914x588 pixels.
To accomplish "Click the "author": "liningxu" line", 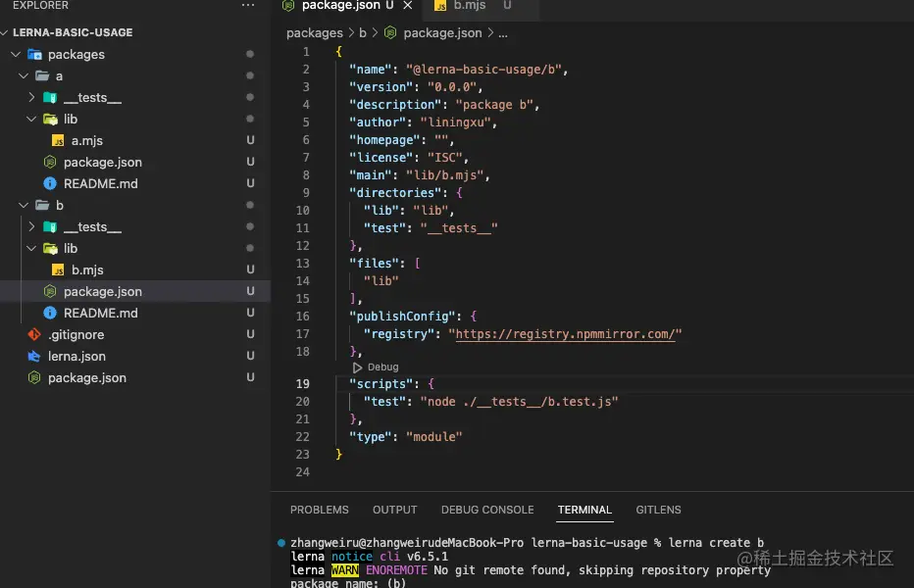I will tap(423, 122).
